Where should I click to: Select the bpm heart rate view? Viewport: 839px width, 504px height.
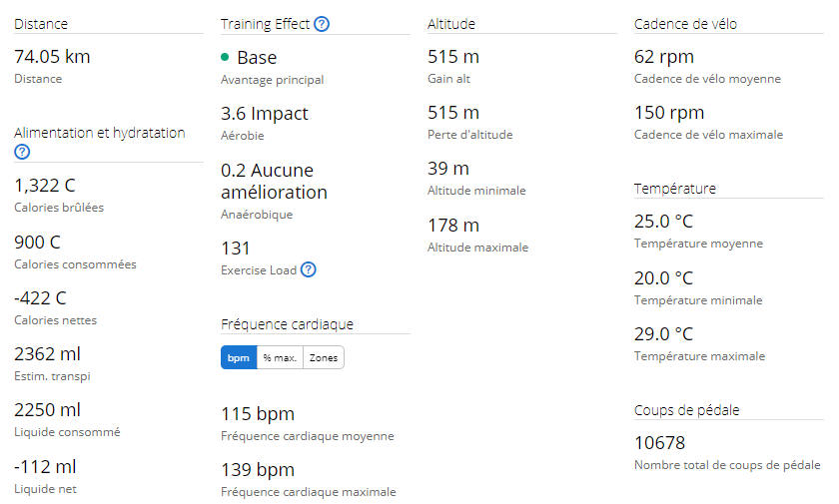tap(239, 357)
